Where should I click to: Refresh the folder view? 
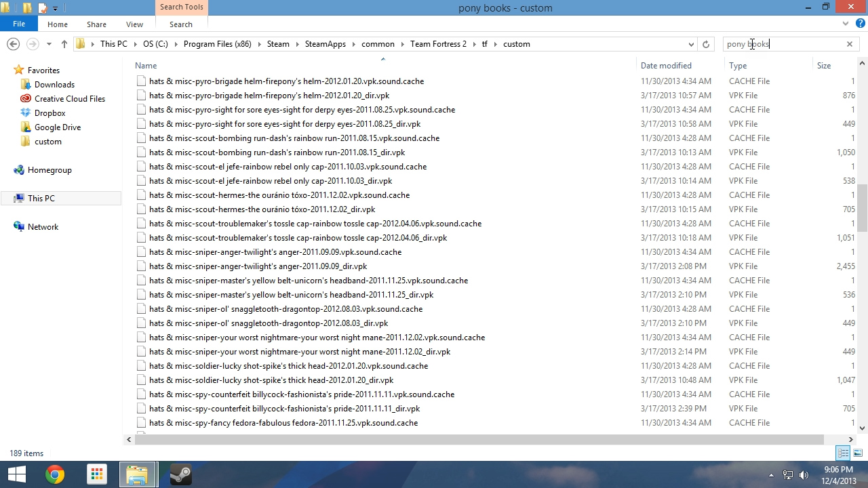706,44
